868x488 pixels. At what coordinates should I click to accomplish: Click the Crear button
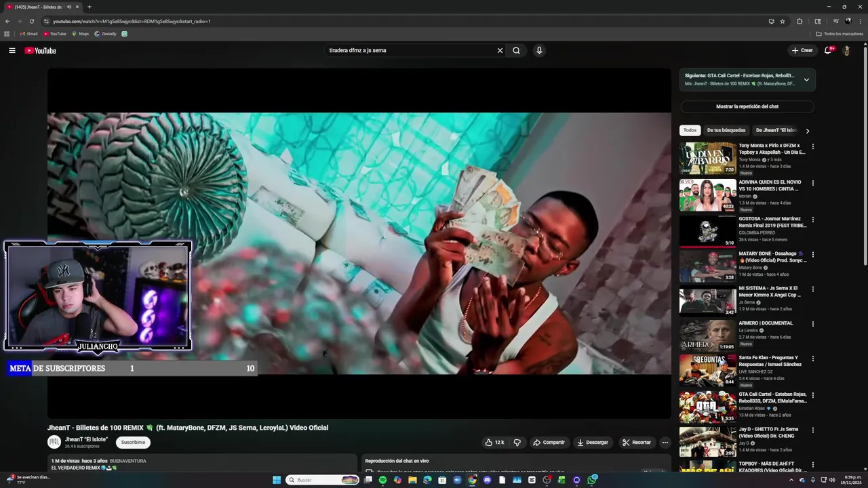802,50
